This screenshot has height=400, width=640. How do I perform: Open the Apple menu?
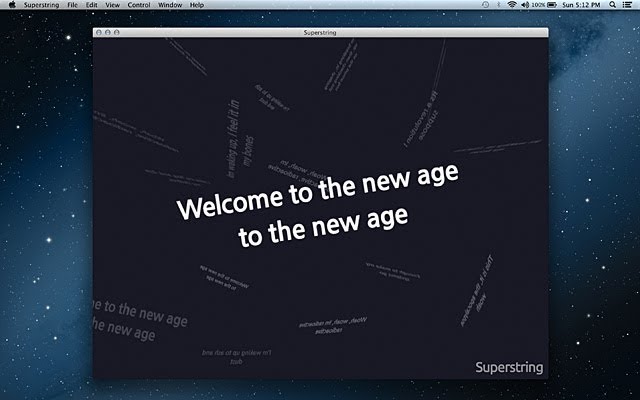tap(12, 5)
